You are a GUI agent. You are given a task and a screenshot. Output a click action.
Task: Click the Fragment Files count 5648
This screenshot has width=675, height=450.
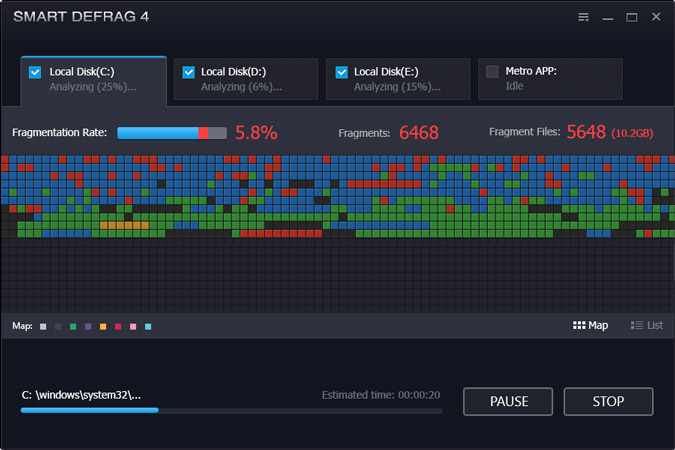586,132
